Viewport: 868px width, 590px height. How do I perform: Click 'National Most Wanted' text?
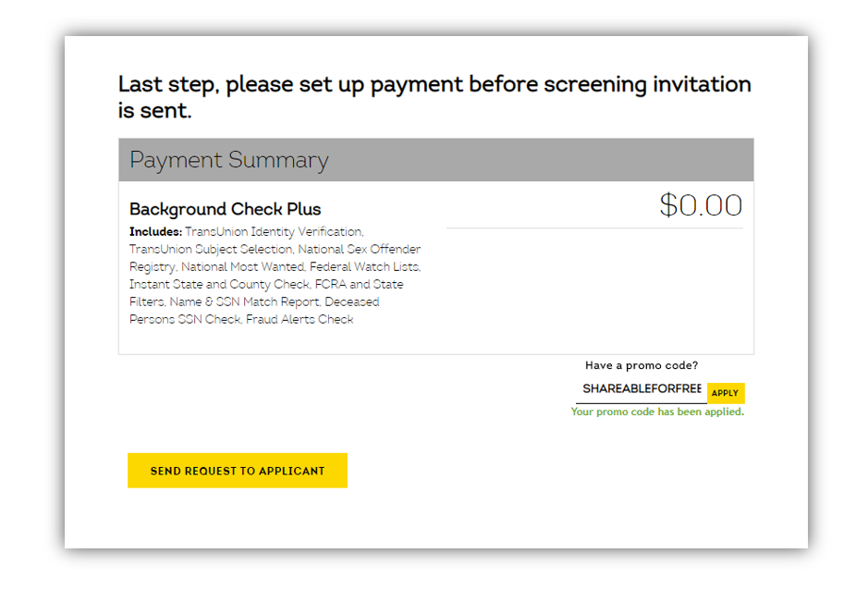tap(243, 267)
